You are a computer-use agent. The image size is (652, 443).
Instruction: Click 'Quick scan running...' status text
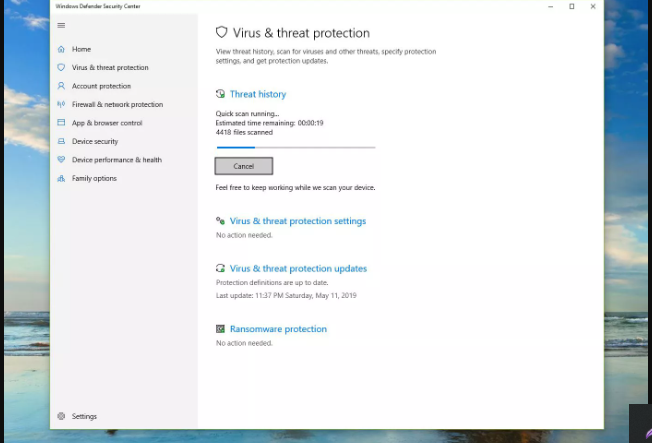click(x=247, y=114)
